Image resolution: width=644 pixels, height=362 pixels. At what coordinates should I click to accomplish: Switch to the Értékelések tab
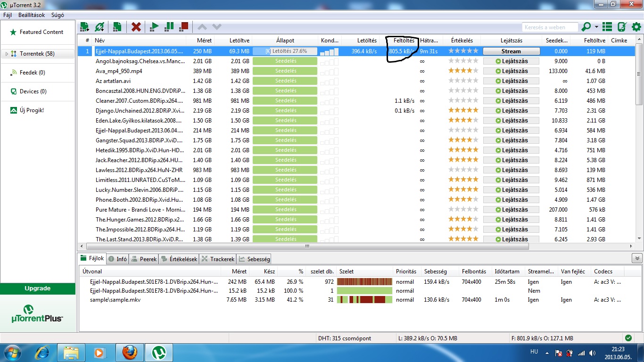tap(179, 259)
